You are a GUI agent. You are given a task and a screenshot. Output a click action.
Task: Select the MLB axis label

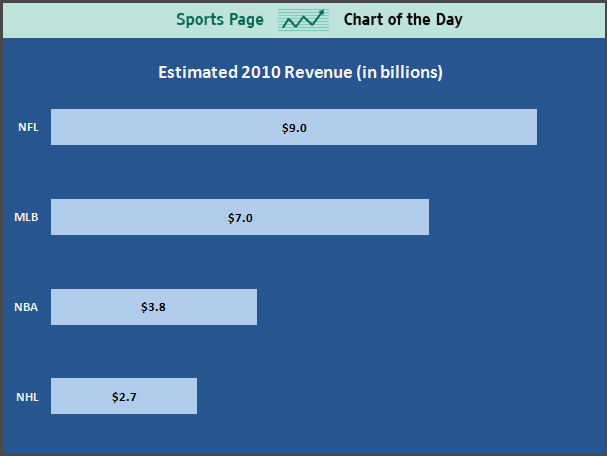point(27,217)
